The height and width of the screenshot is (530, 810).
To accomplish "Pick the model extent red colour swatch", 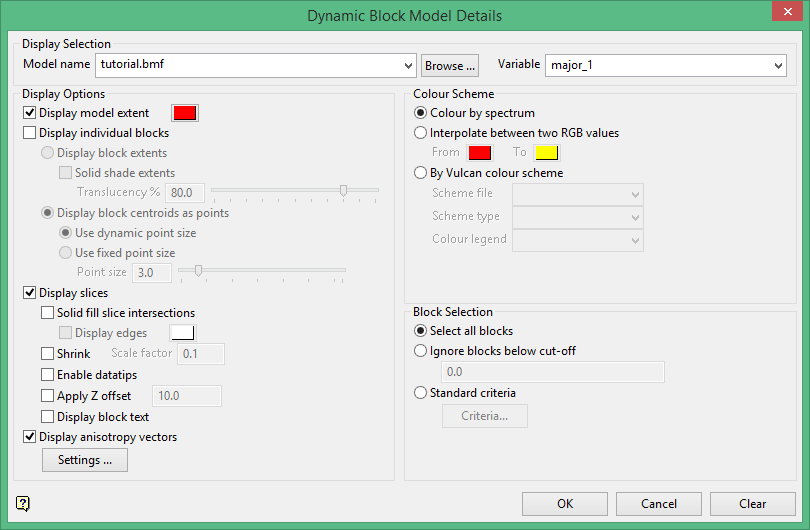I will click(185, 113).
